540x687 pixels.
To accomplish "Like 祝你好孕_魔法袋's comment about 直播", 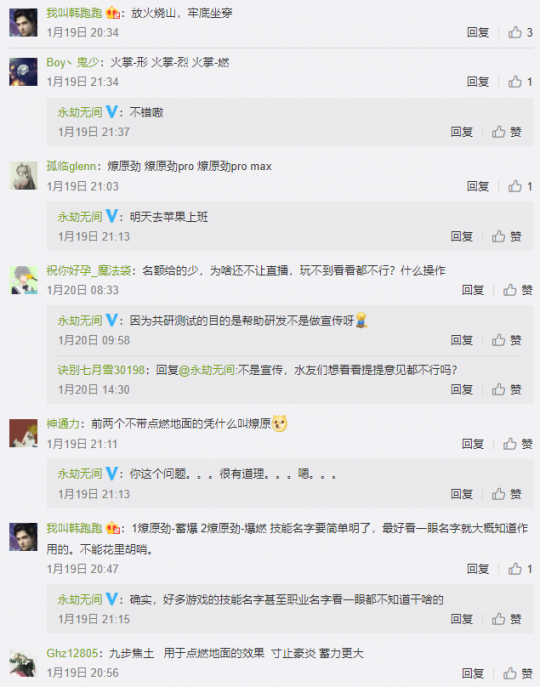I will click(518, 290).
